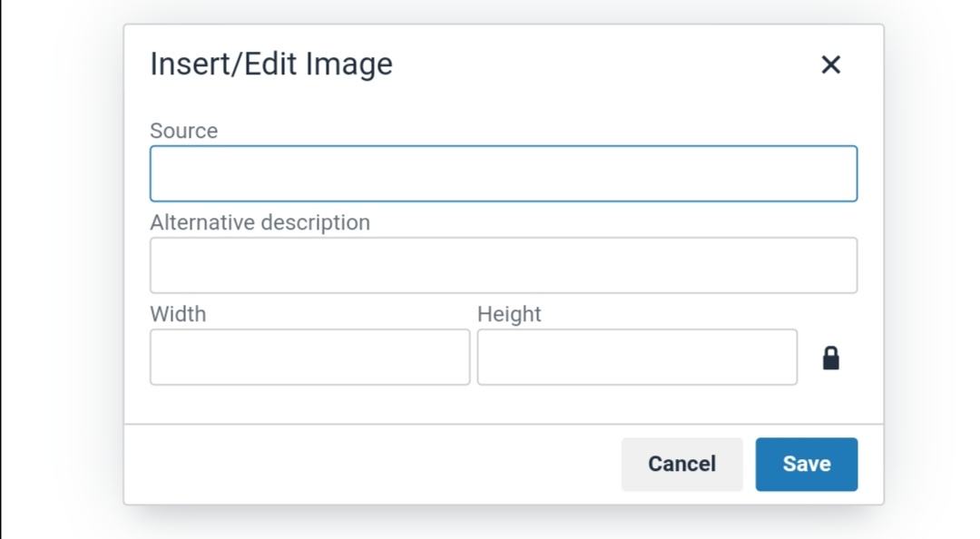This screenshot has width=980, height=539.
Task: Click the Source label text
Action: tap(183, 130)
